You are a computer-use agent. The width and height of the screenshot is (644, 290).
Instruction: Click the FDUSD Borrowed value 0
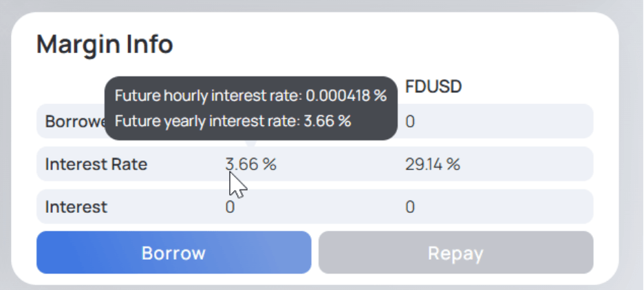pyautogui.click(x=410, y=122)
